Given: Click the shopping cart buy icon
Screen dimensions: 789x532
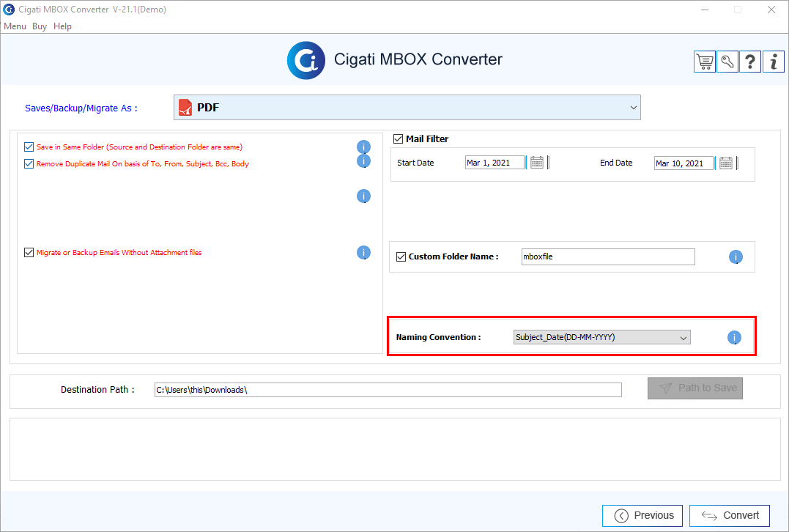Looking at the screenshot, I should 705,62.
